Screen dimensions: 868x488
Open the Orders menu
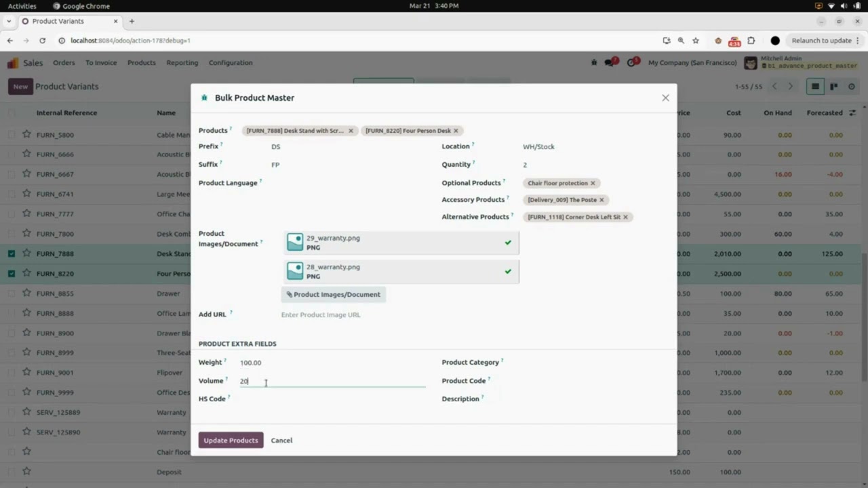pyautogui.click(x=64, y=62)
